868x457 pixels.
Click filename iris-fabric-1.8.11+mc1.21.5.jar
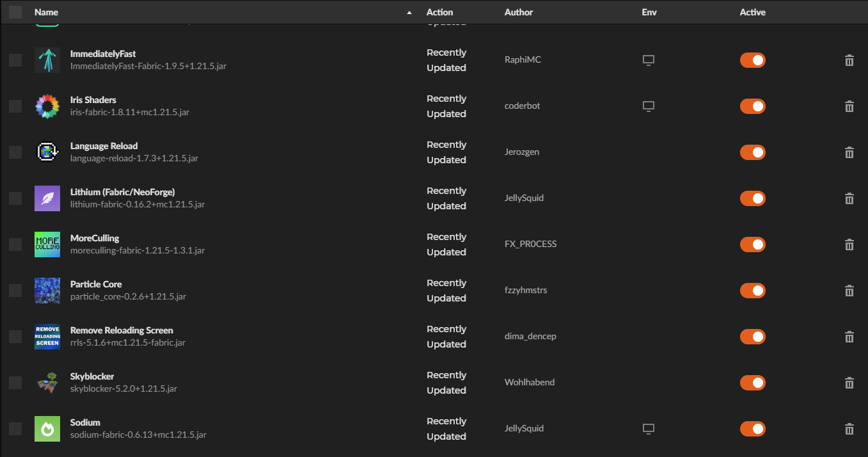(x=129, y=112)
